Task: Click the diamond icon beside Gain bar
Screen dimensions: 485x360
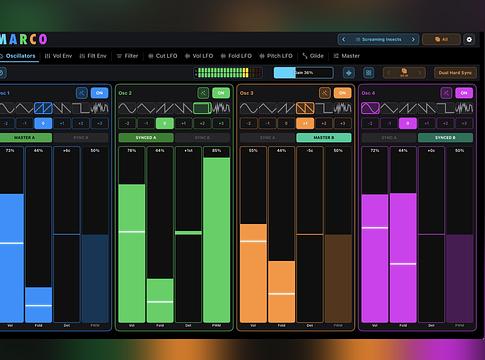Action: pos(349,73)
